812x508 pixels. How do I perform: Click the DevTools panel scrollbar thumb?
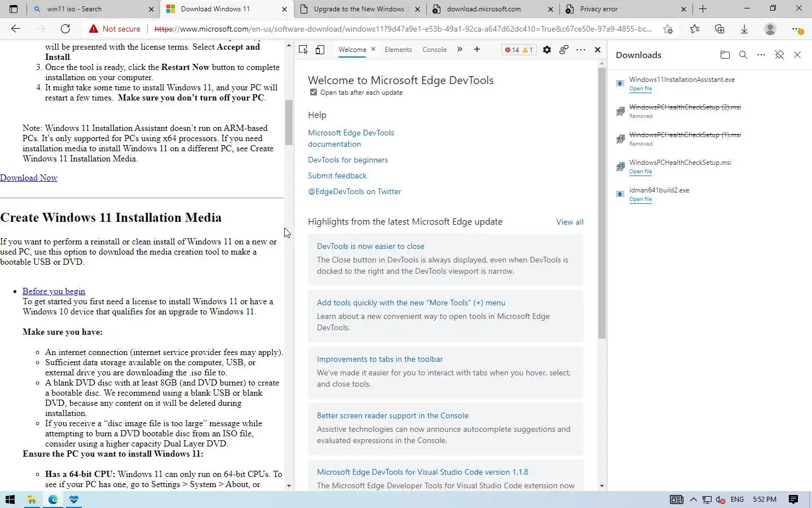click(602, 203)
